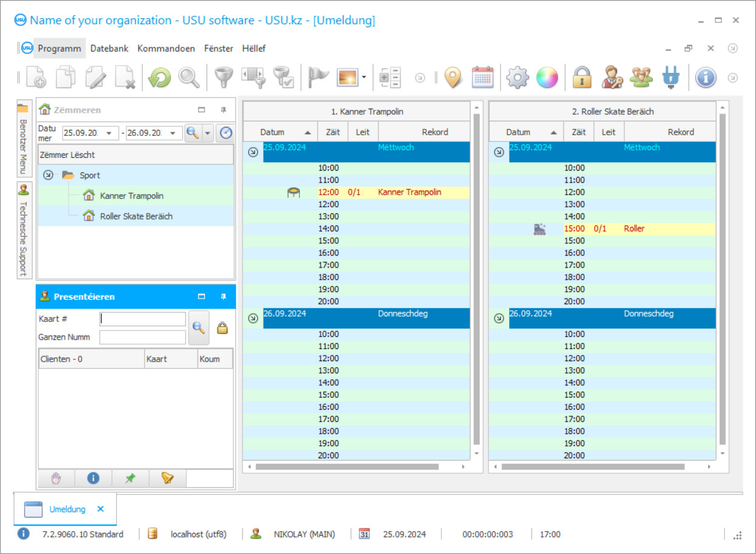Click the filter-by-column funnel icon
This screenshot has width=756, height=554.
tap(253, 78)
